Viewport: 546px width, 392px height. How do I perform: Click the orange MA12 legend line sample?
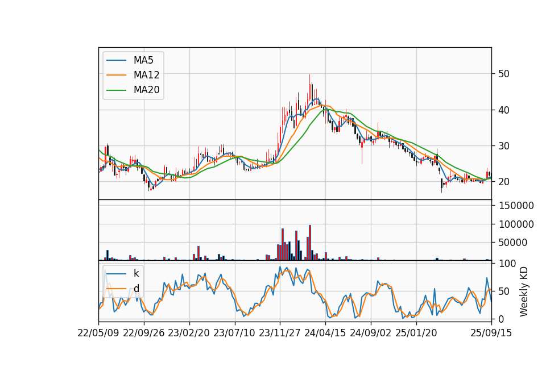[x=116, y=75]
